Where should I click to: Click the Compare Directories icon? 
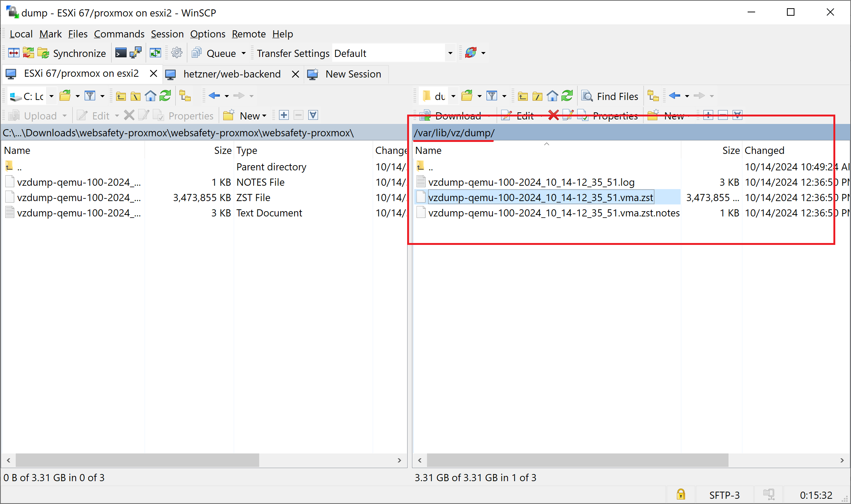14,53
